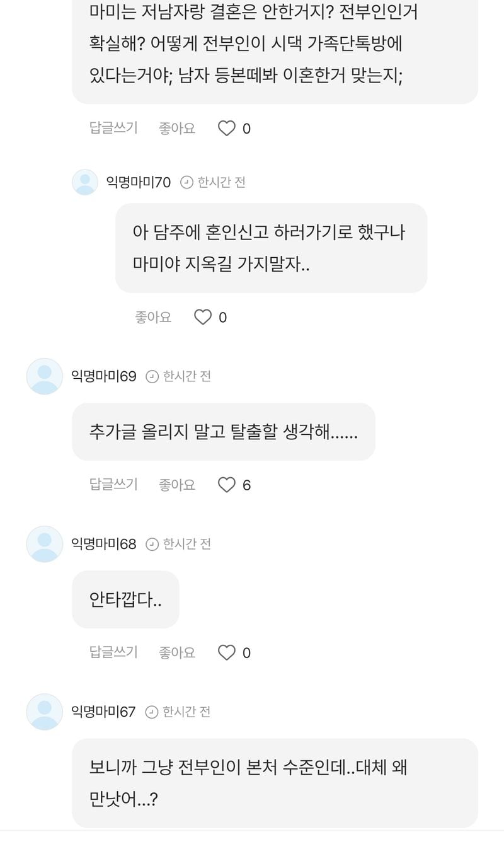Click 답글쓰기 under 익명마미69's comment
Screen dimensions: 504x849
pos(113,484)
